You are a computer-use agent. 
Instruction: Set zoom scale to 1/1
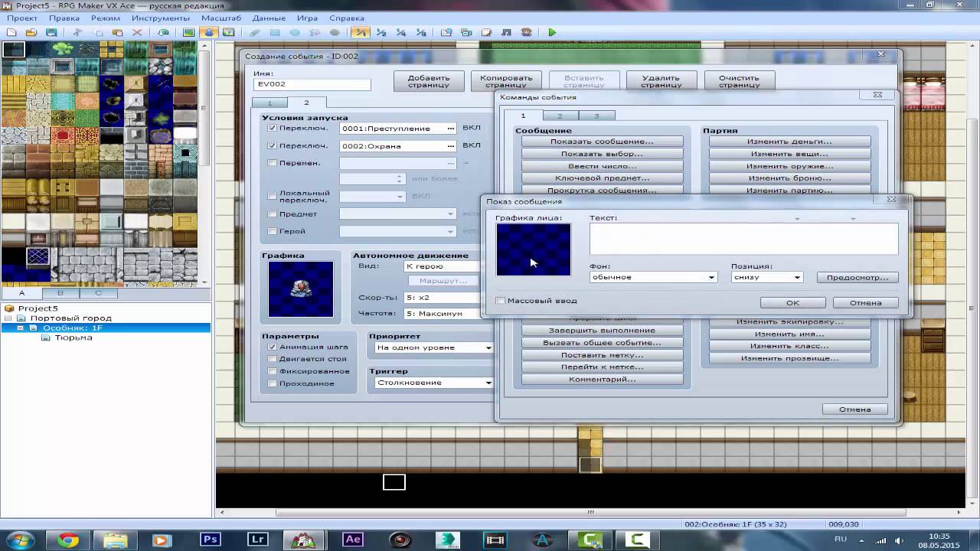point(360,32)
